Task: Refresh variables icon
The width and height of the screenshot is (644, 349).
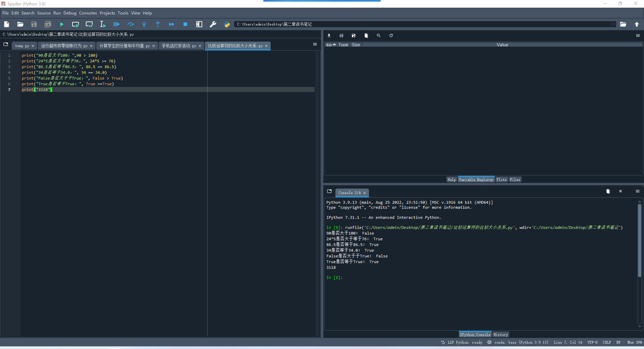Action: click(x=391, y=36)
